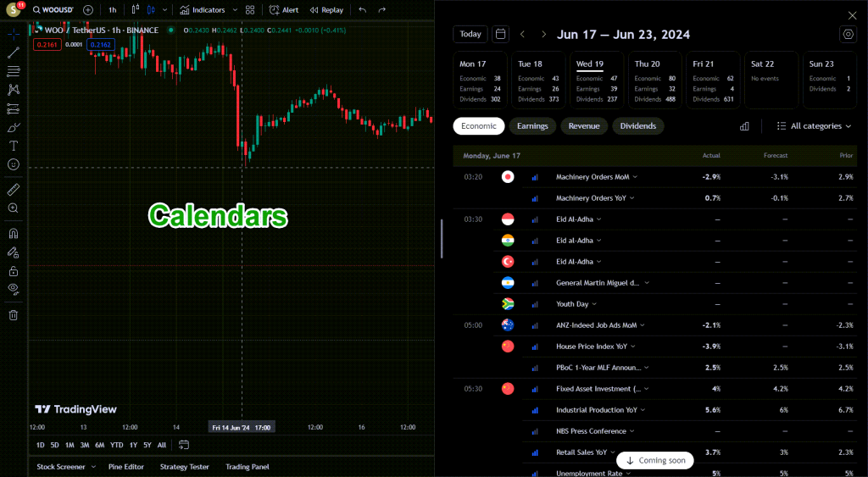The image size is (868, 477).
Task: Select the trend line drawing tool
Action: point(14,53)
